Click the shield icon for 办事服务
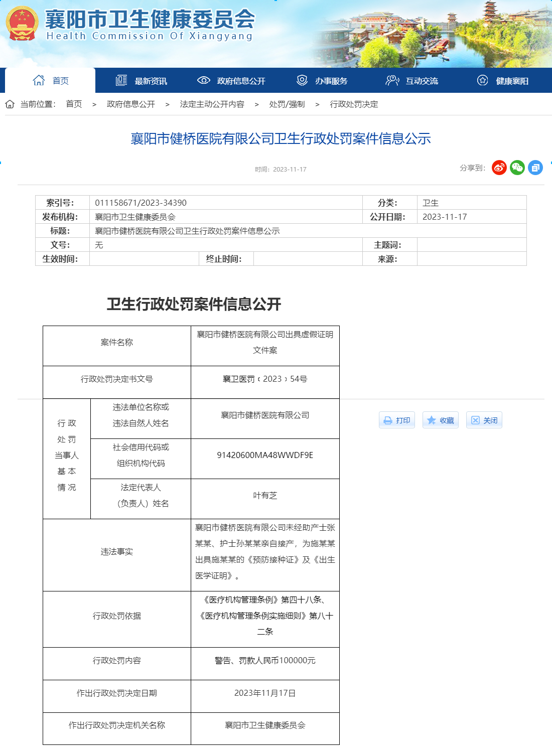Image resolution: width=552 pixels, height=756 pixels. 302,80
